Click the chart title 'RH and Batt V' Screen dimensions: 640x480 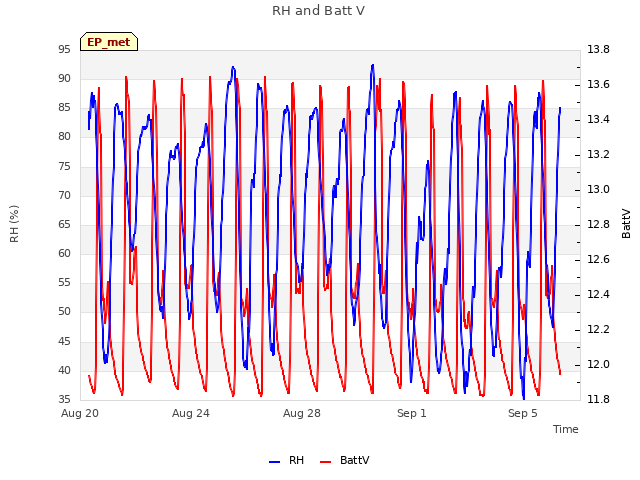pyautogui.click(x=318, y=11)
